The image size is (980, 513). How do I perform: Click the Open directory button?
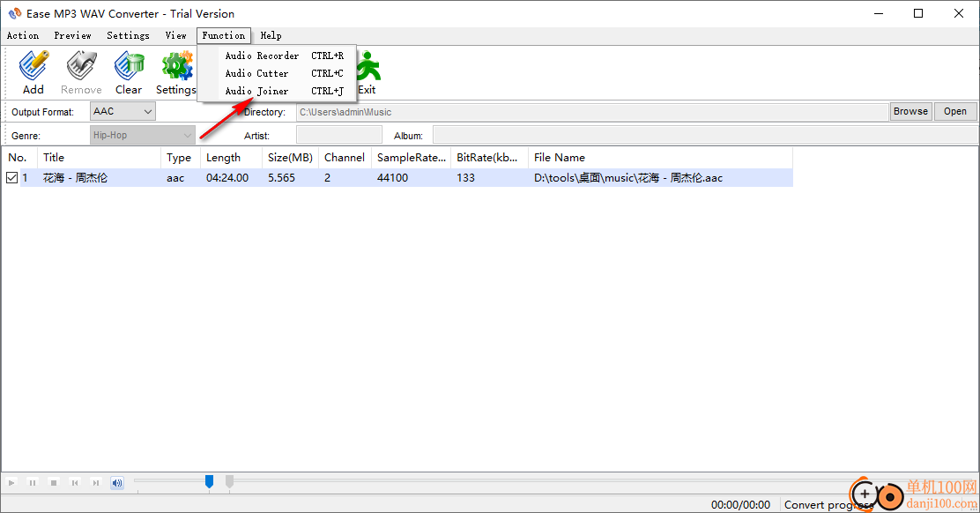[955, 111]
